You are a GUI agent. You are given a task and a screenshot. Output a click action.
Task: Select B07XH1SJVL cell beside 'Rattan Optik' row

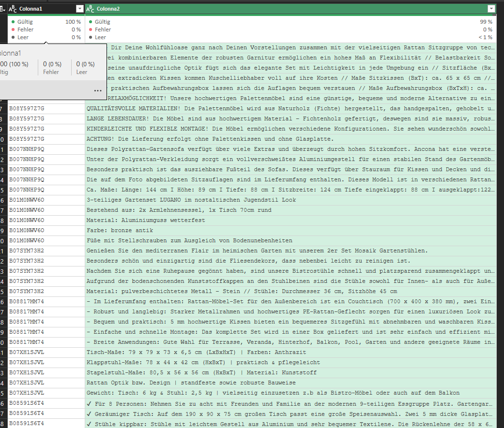pyautogui.click(x=46, y=383)
